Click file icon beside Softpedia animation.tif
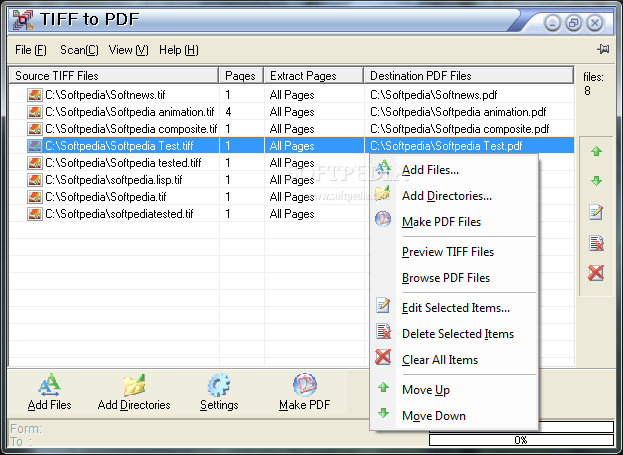This screenshot has width=623, height=455. 35,112
